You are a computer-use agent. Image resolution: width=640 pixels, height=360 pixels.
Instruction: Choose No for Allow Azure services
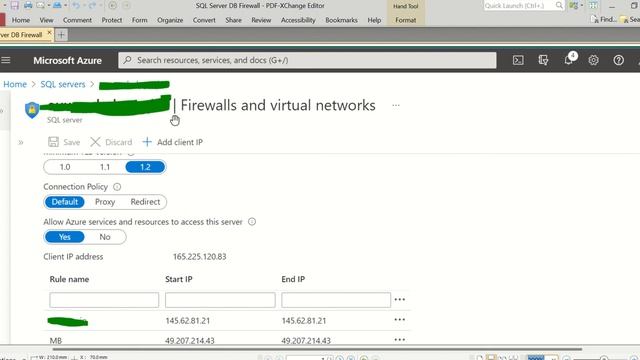[105, 237]
